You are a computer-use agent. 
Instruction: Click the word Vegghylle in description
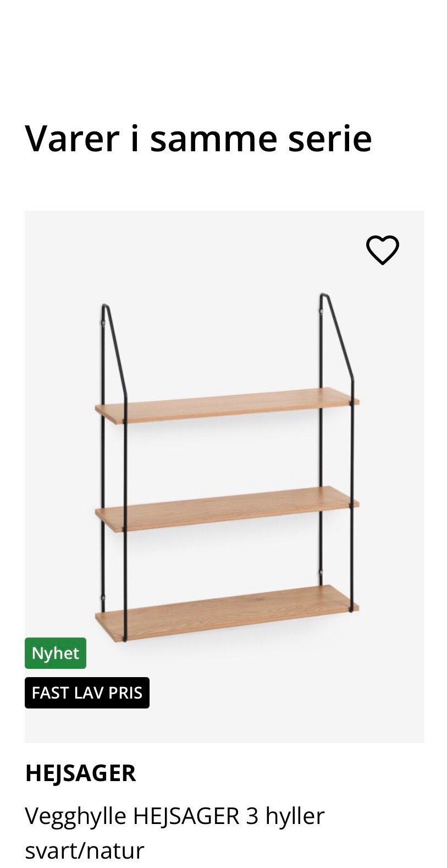click(x=76, y=817)
